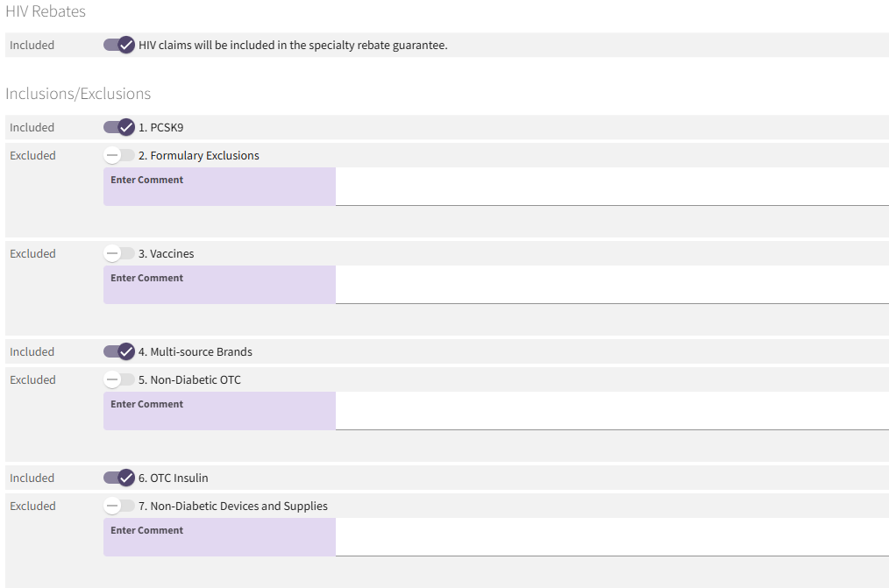Enable the Non-Diabetic OTC toggle
The image size is (889, 588).
tap(119, 379)
